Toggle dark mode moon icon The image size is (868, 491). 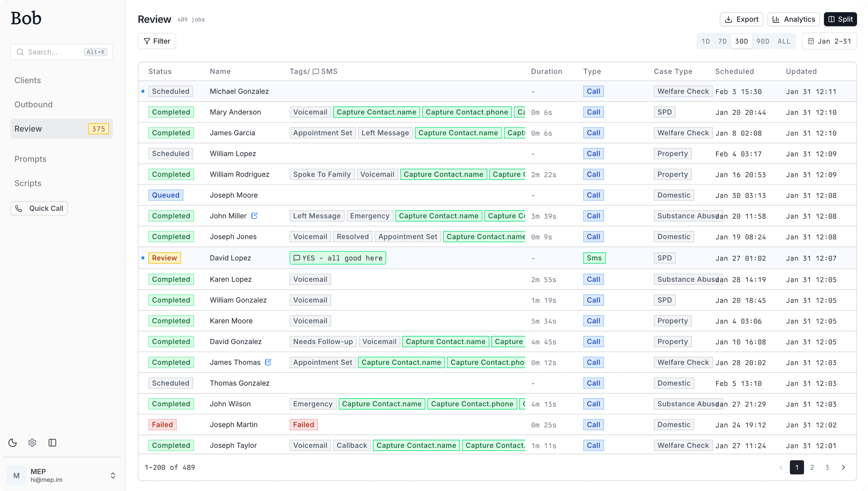(x=12, y=442)
